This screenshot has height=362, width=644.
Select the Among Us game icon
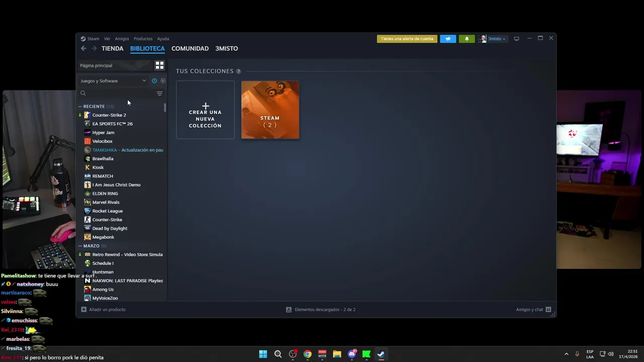coord(88,290)
